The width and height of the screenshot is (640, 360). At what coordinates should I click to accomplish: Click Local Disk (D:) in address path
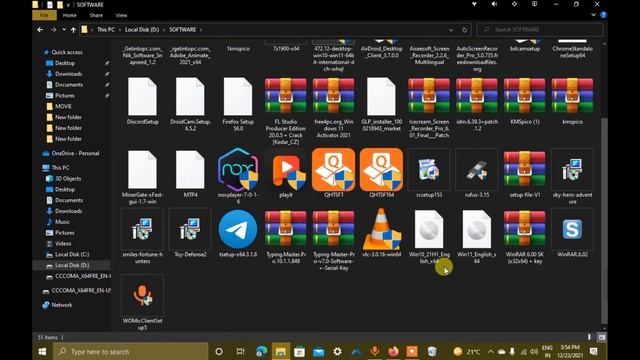142,30
